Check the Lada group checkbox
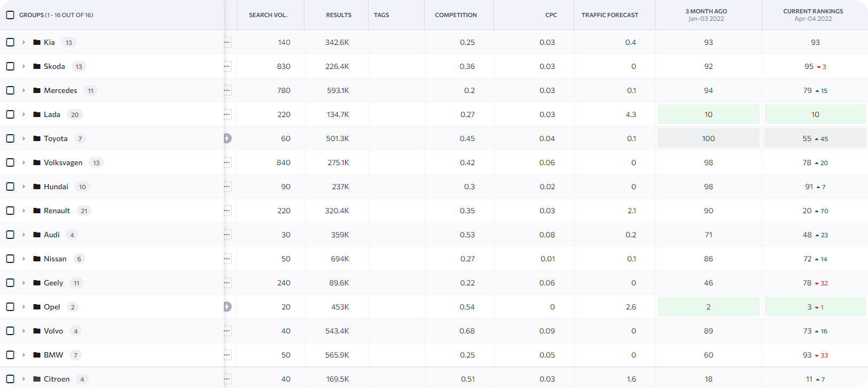The width and height of the screenshot is (868, 388). (x=10, y=114)
